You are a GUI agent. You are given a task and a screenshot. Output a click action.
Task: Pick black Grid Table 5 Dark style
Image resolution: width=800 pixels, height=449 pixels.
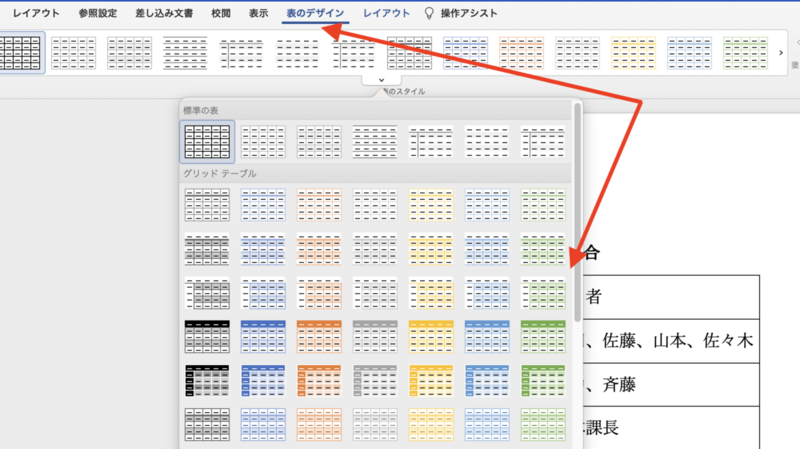coord(207,381)
